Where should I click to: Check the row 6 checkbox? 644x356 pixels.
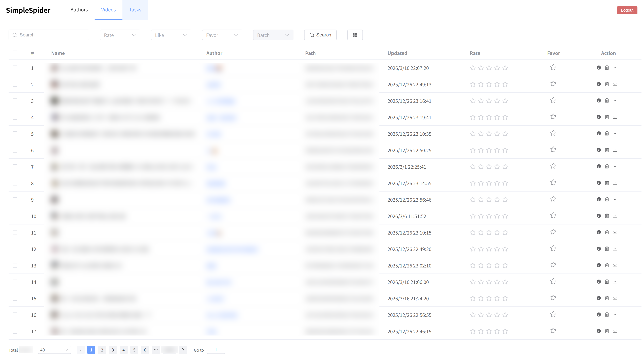[x=15, y=150]
